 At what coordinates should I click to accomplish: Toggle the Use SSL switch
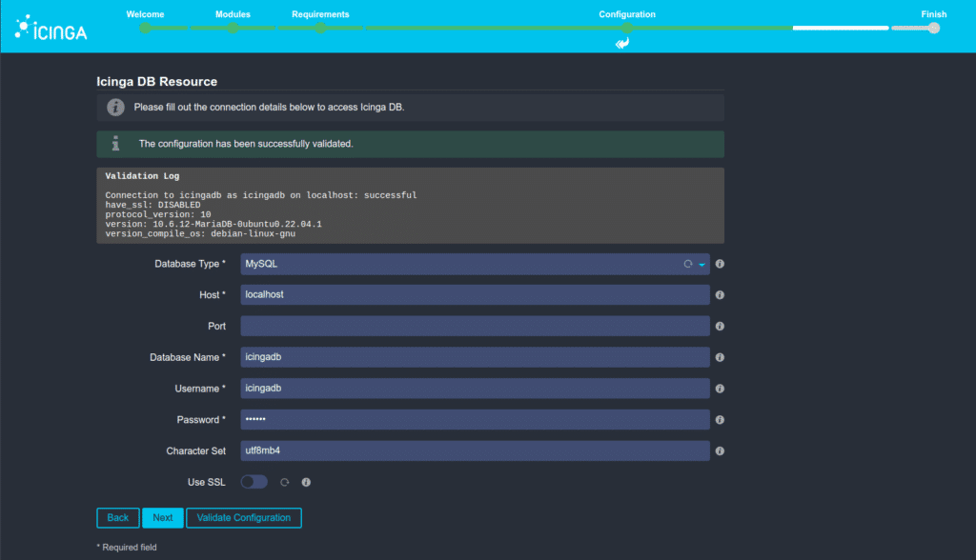[254, 482]
